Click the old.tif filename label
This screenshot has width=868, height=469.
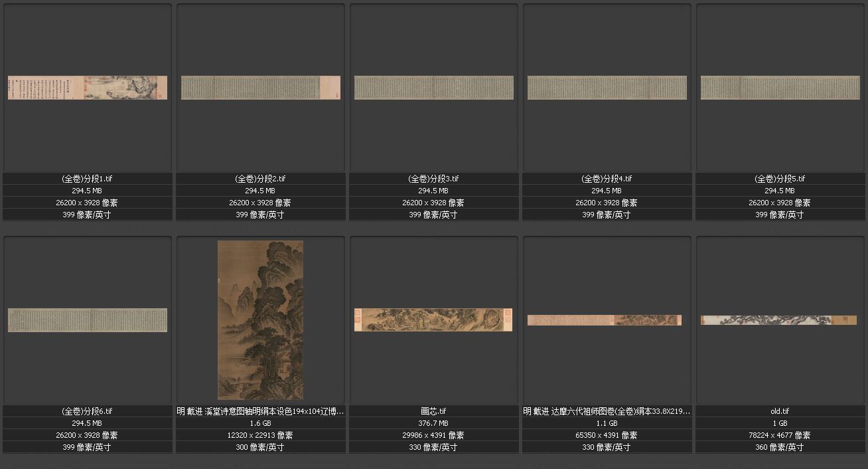[780, 411]
